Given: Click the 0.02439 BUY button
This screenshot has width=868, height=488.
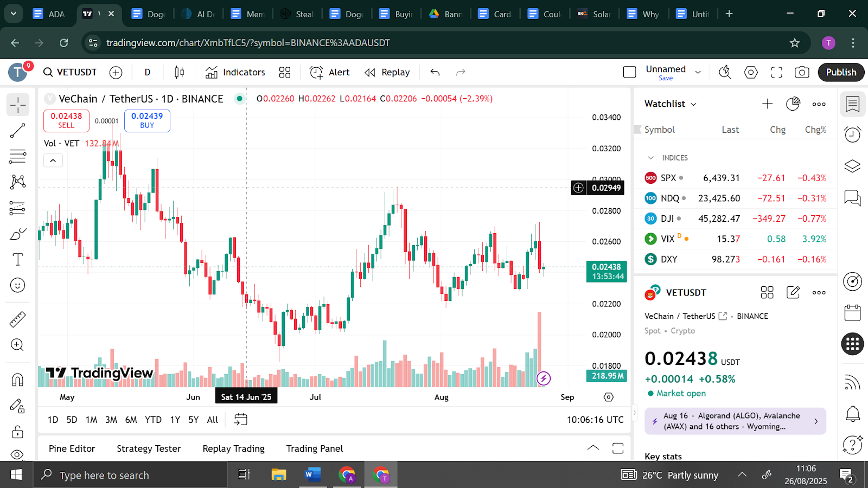Looking at the screenshot, I should 147,120.
